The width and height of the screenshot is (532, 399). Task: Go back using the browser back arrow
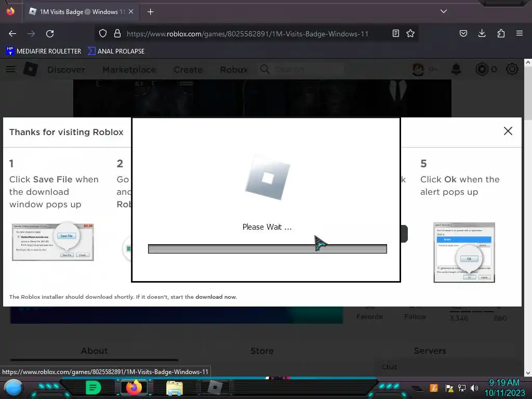click(x=12, y=34)
